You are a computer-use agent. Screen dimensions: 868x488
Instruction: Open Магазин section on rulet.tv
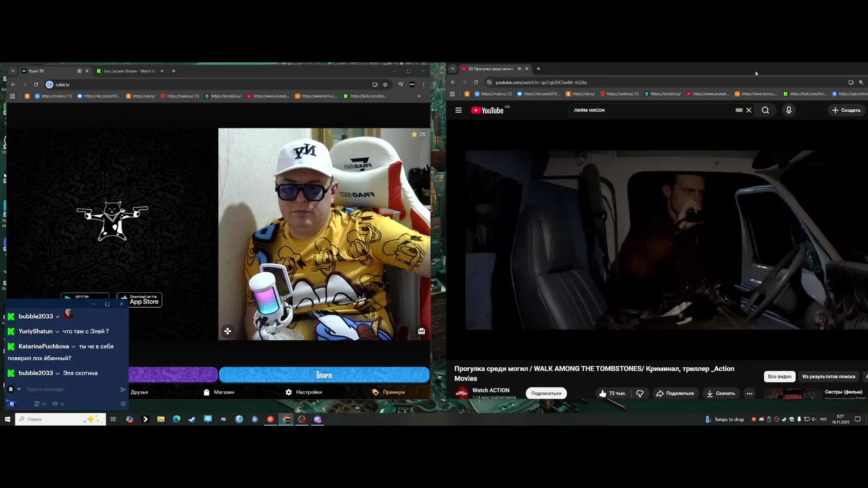pos(219,392)
